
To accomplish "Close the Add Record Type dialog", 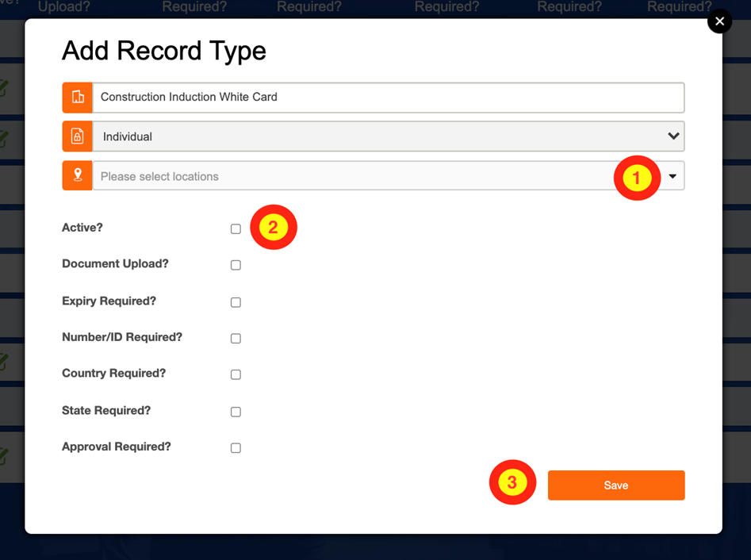I will click(719, 21).
